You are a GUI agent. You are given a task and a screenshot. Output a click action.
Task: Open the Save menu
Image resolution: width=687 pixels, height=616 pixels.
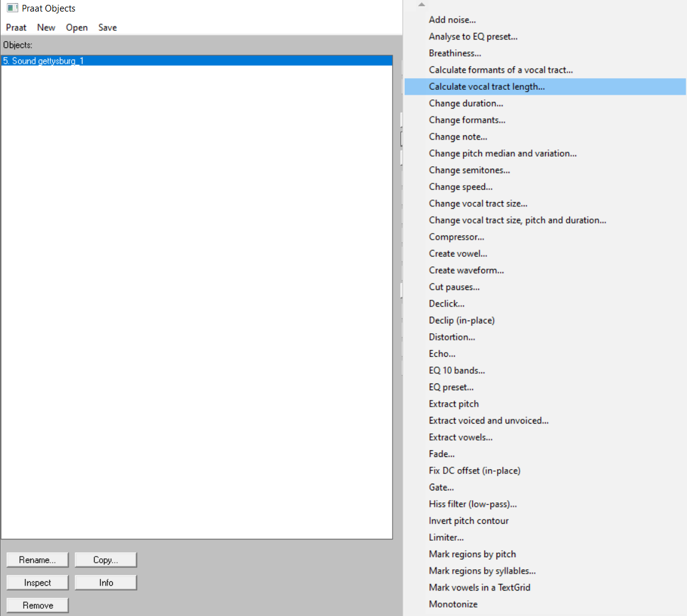point(107,27)
